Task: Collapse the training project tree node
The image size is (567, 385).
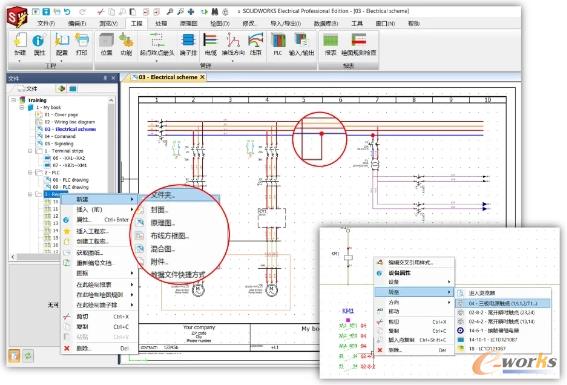Action: tap(13, 100)
